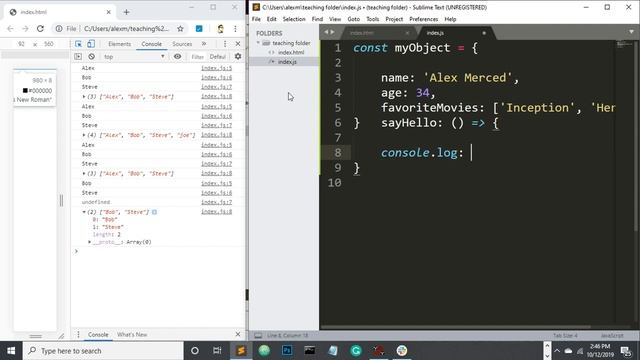640x360 pixels.
Task: Open console settings gear
Action: pos(238,56)
